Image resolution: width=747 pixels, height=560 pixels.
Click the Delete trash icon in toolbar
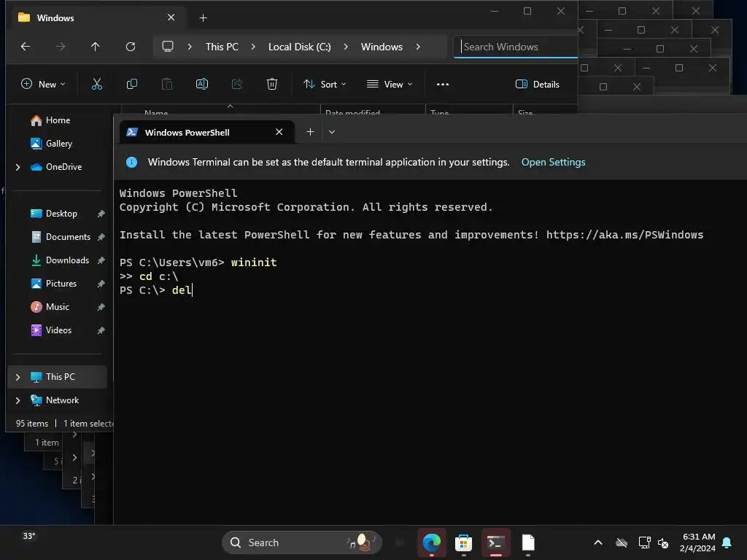(x=272, y=85)
